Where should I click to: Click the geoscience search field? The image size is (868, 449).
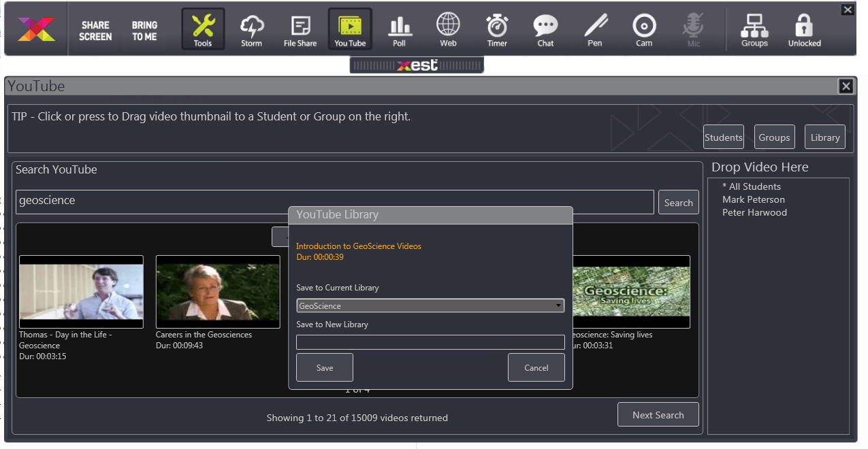coord(335,201)
